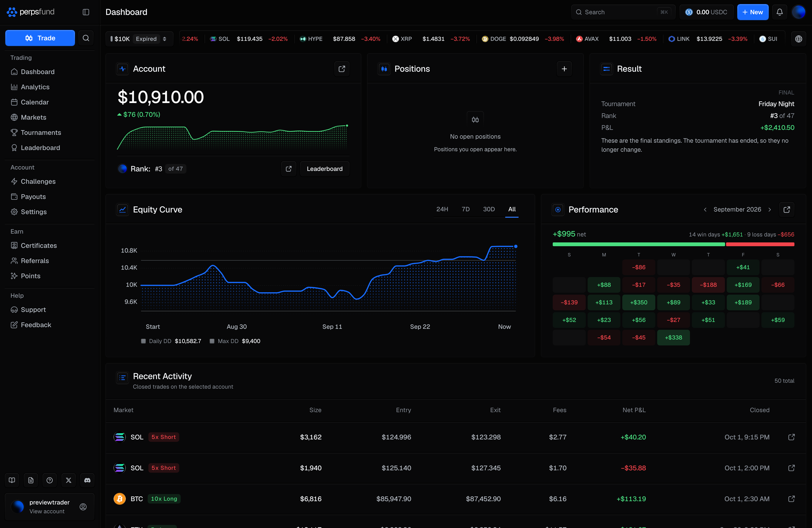Go to previous month in Performance
812x528 pixels.
(705, 209)
